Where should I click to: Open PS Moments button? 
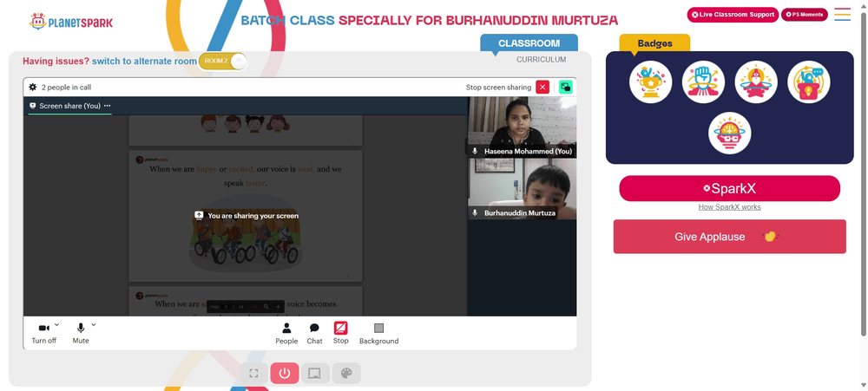pyautogui.click(x=805, y=15)
